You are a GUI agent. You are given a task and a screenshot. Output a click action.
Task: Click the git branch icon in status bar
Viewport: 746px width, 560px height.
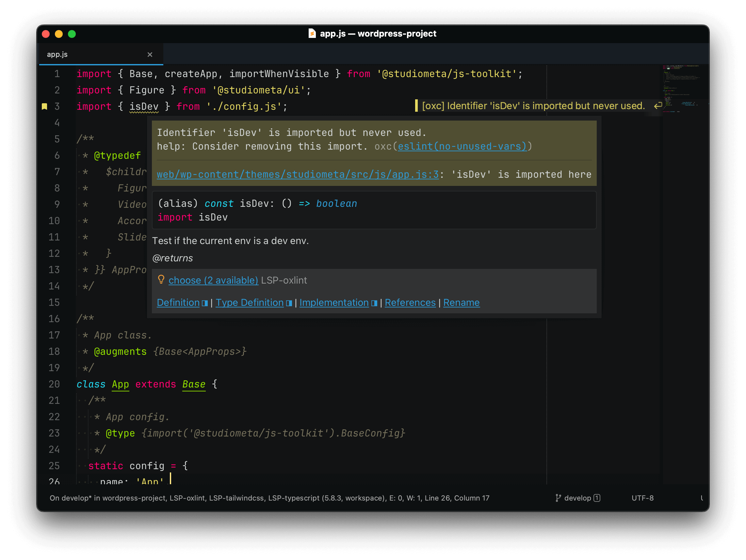558,498
